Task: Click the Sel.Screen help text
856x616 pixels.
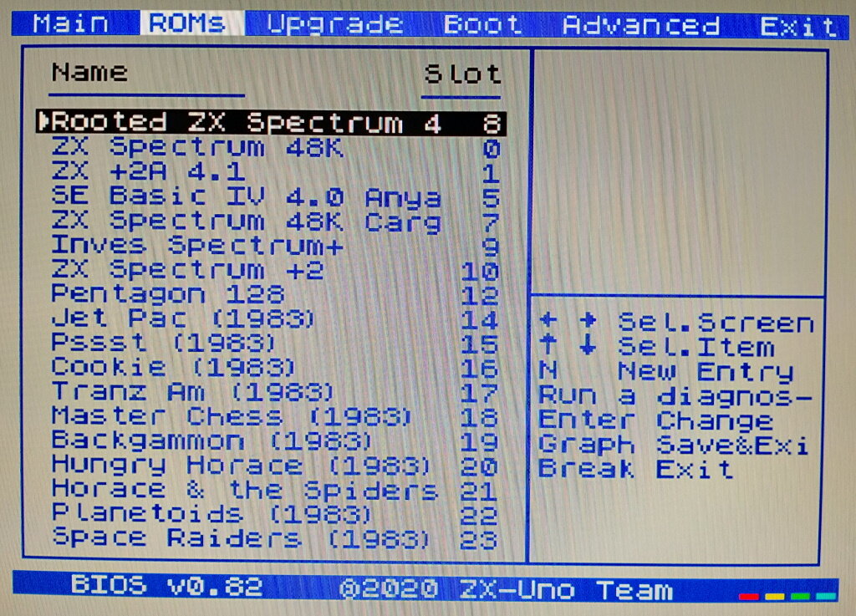Action: tap(716, 323)
